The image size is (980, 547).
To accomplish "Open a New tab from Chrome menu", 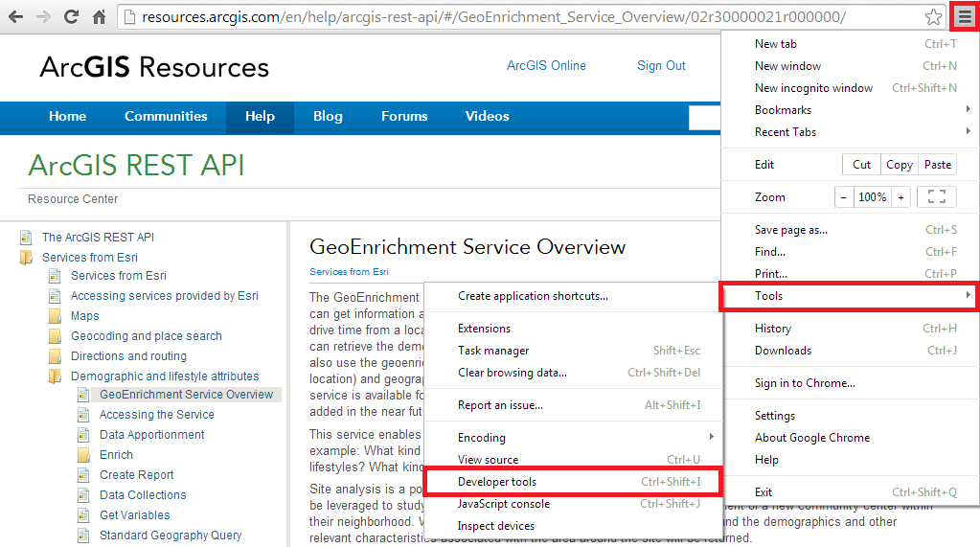I will [x=850, y=44].
